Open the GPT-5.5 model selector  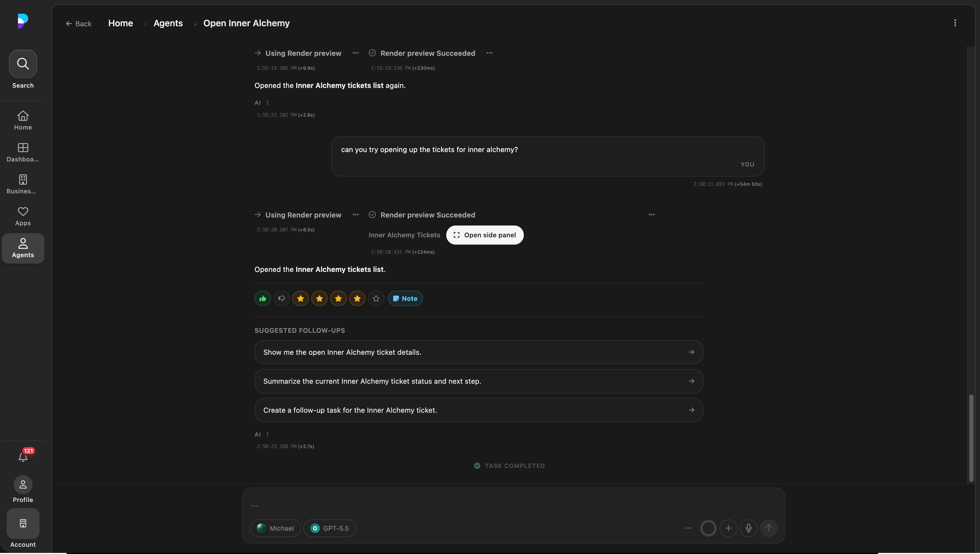pos(330,528)
